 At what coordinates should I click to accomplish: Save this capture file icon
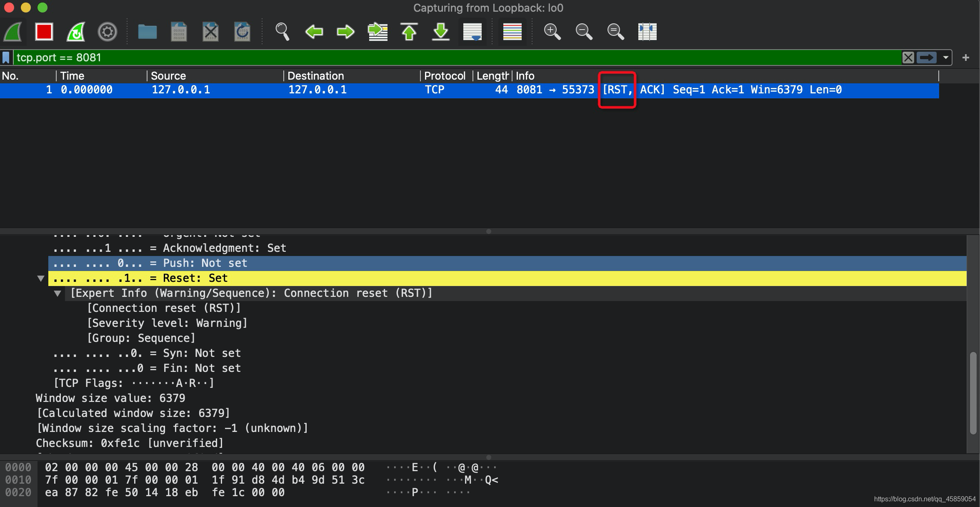tap(179, 32)
